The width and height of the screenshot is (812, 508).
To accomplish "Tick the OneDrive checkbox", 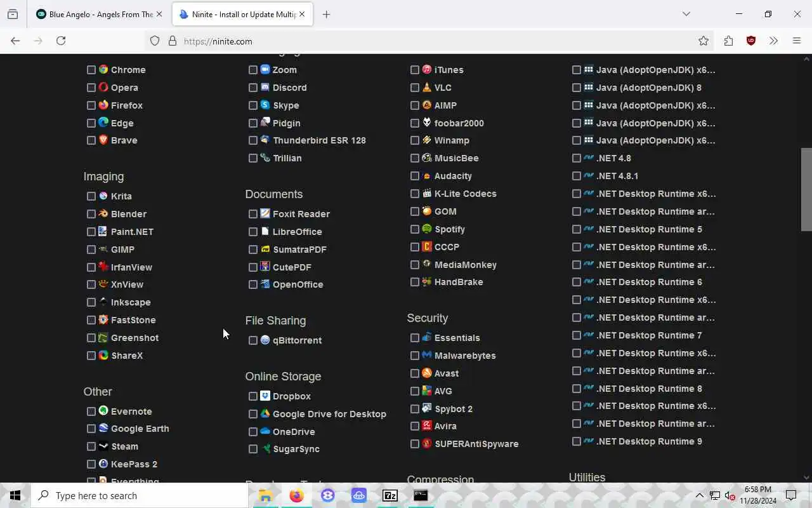I will point(253,432).
